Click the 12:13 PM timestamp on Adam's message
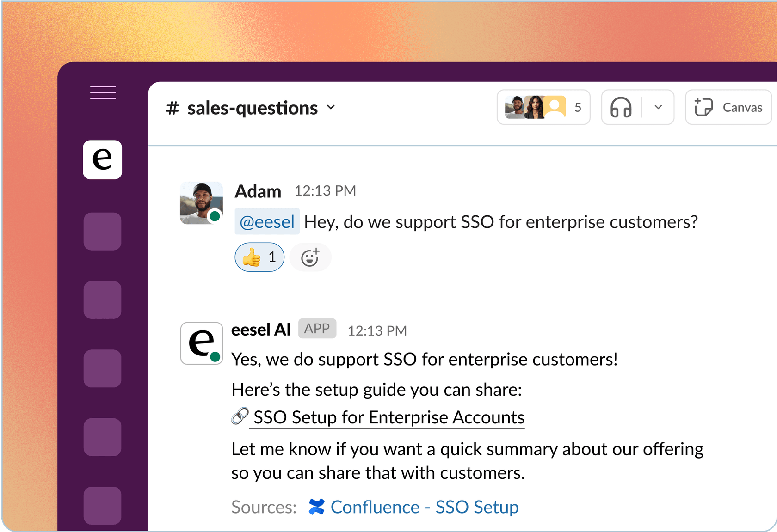The height and width of the screenshot is (532, 777). (325, 191)
